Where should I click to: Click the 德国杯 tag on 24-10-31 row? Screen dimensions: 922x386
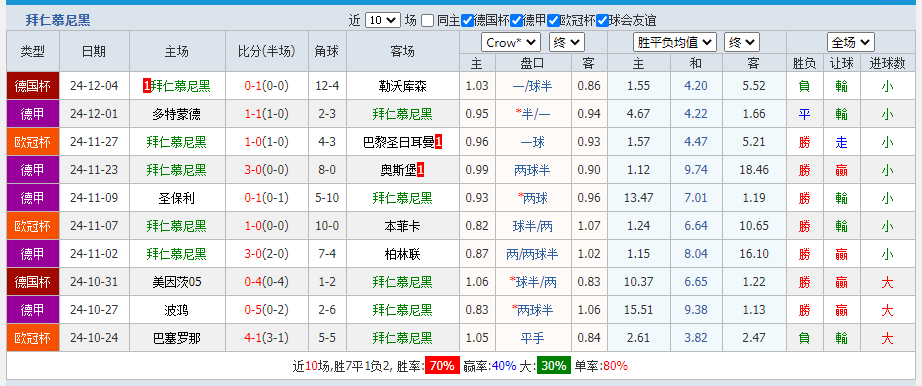pos(33,282)
